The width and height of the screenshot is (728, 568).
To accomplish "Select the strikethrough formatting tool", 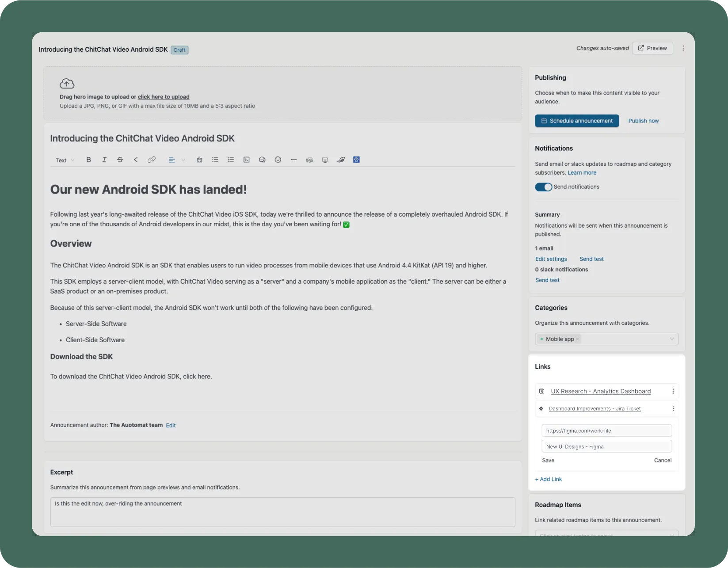I will tap(120, 160).
